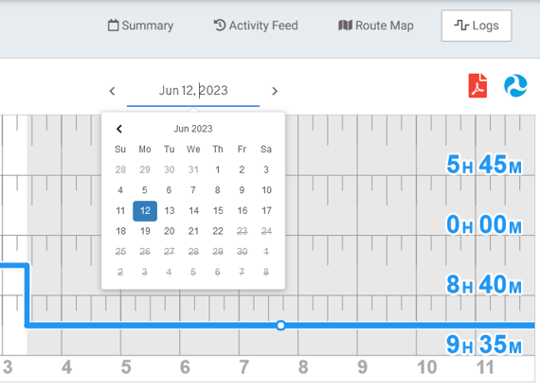The height and width of the screenshot is (392, 540).
Task: Go to the previous day's log
Action: [112, 91]
